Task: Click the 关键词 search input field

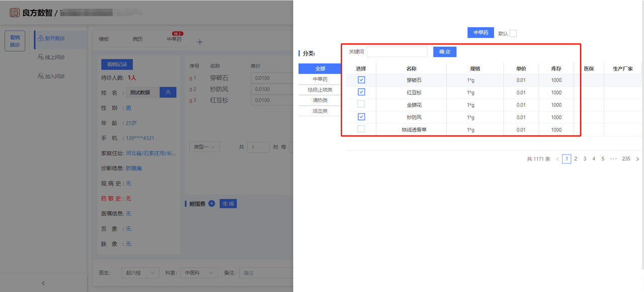Action: pos(397,52)
